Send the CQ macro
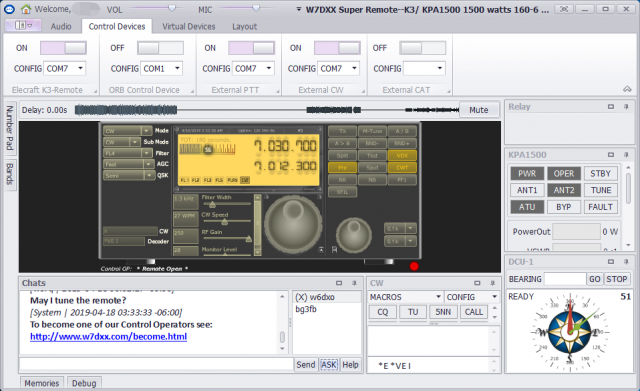 point(382,312)
